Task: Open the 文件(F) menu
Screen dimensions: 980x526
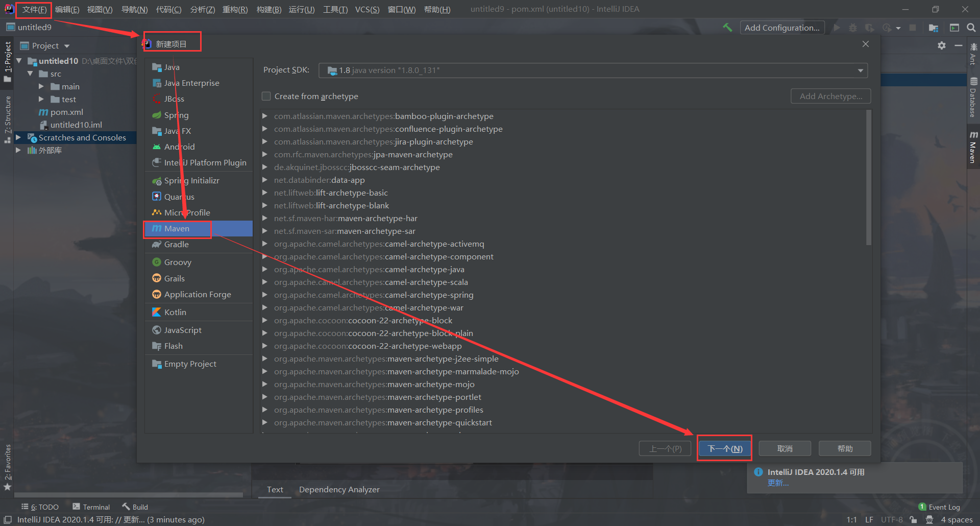Action: pyautogui.click(x=34, y=9)
